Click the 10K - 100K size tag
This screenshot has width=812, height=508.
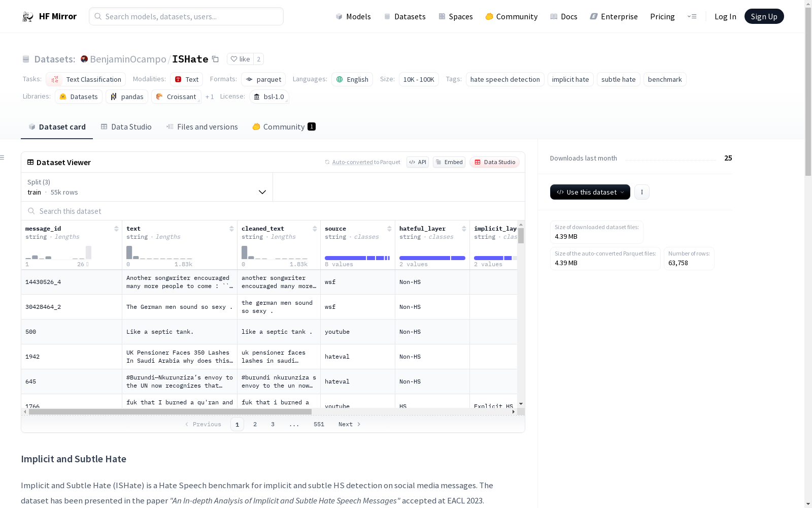click(419, 79)
